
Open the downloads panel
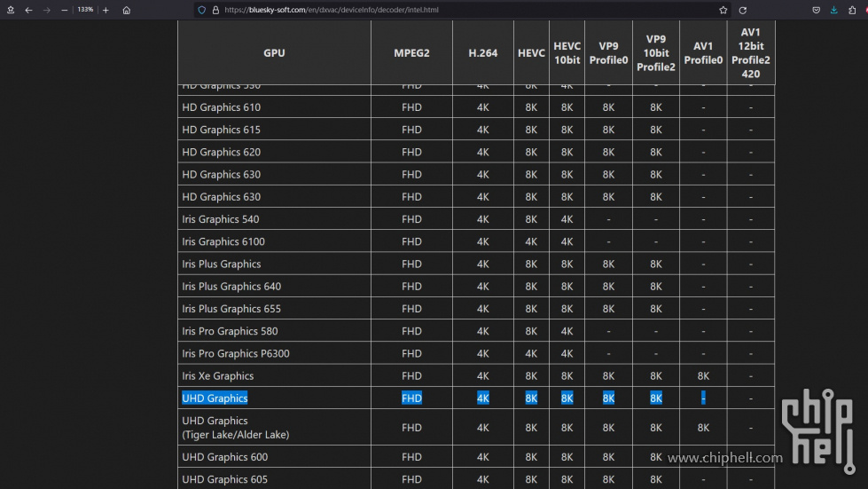(833, 10)
